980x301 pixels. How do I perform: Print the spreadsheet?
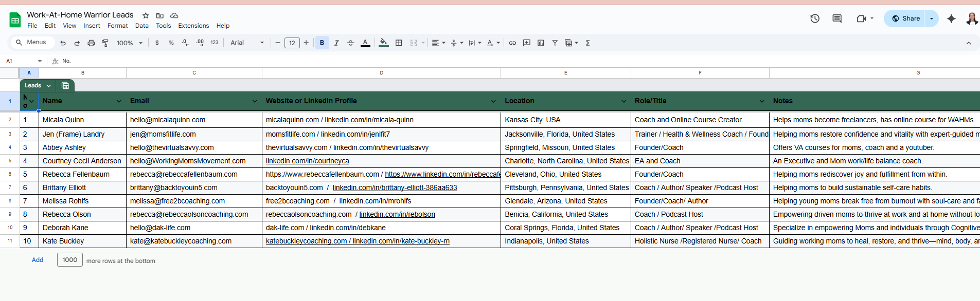point(91,43)
